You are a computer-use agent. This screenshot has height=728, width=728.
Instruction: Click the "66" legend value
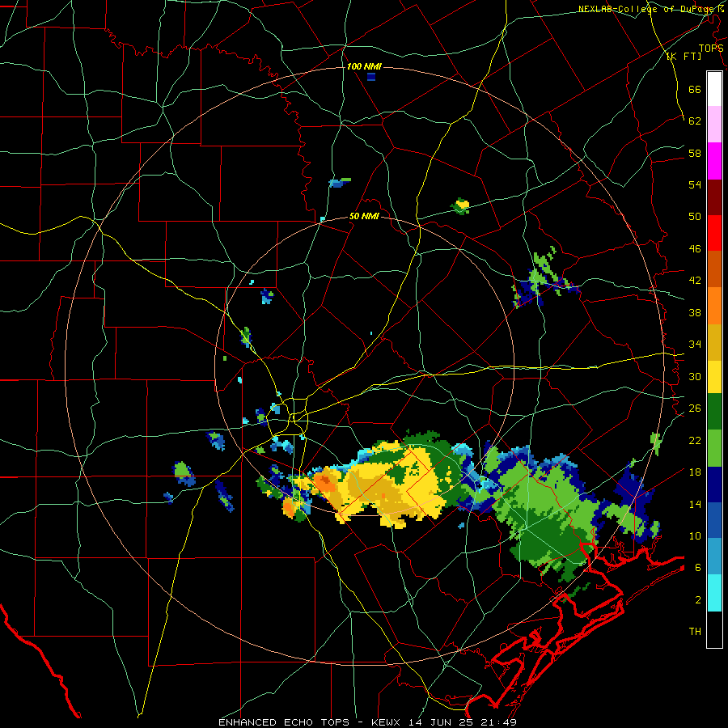pos(695,89)
